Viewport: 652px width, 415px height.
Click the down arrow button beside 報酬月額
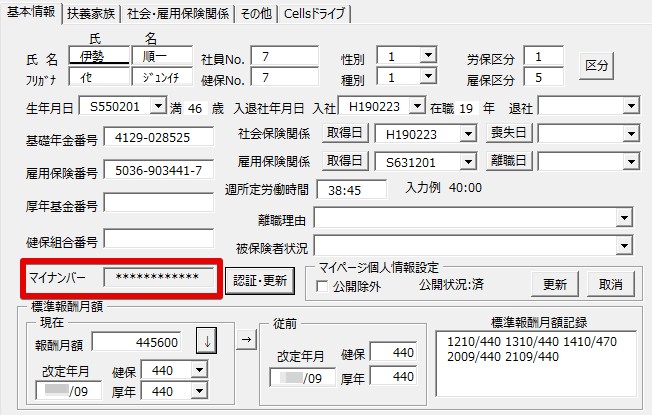(x=206, y=340)
